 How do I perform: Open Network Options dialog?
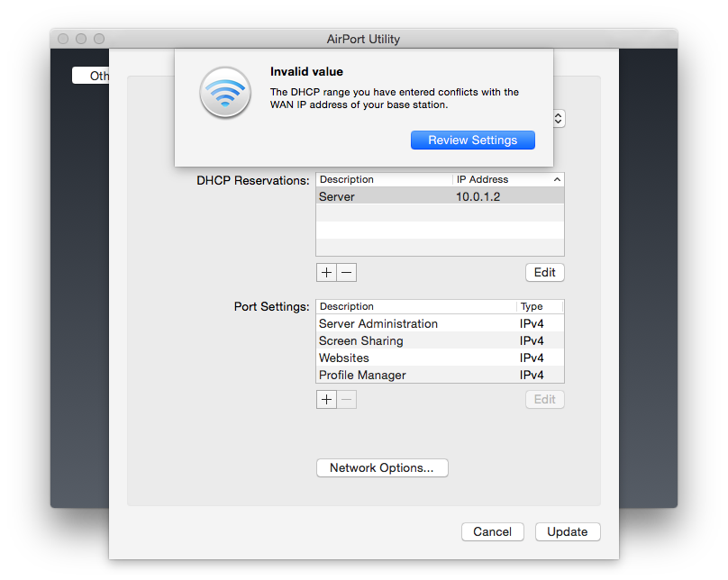[382, 467]
